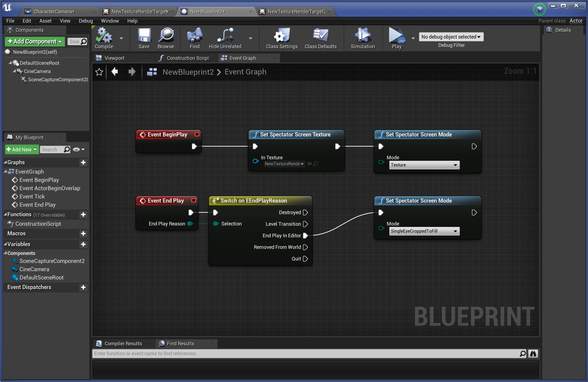Open Mode dropdown showing Texture
Viewport: 588px width, 382px height.
[x=424, y=165]
